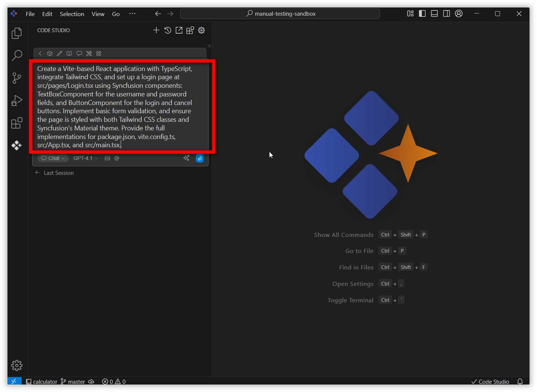Image resolution: width=537 pixels, height=392 pixels.
Task: Click the open book icon in prompt toolbar
Action: pos(69,53)
